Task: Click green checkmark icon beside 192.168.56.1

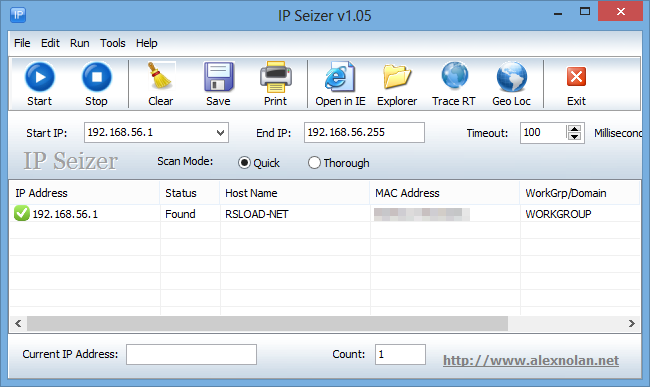Action: point(22,213)
